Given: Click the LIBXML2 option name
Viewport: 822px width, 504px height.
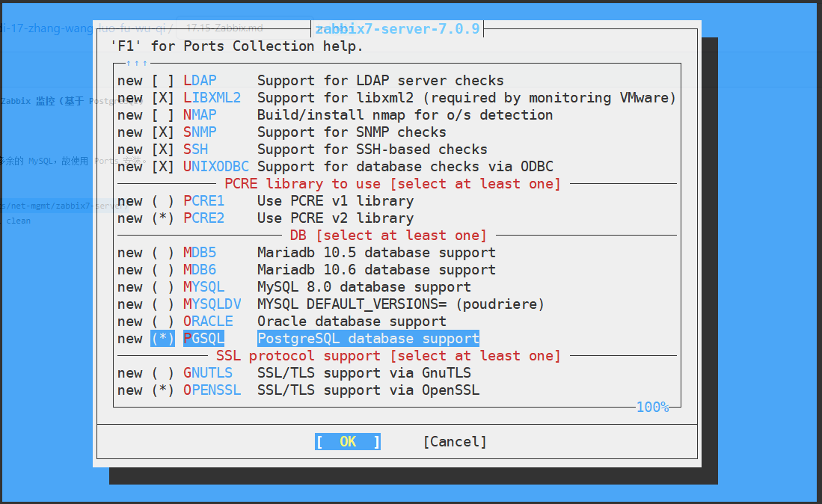Looking at the screenshot, I should (x=212, y=98).
